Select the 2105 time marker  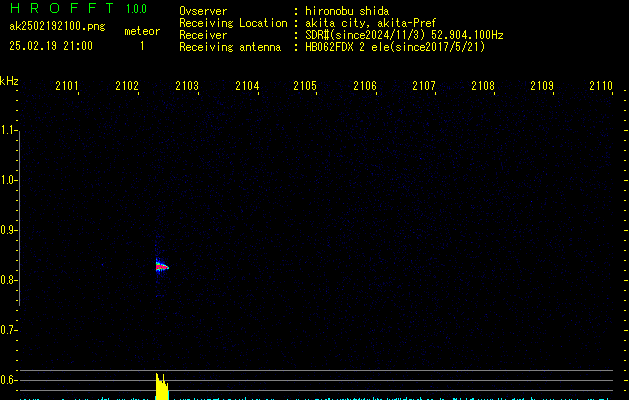point(305,87)
